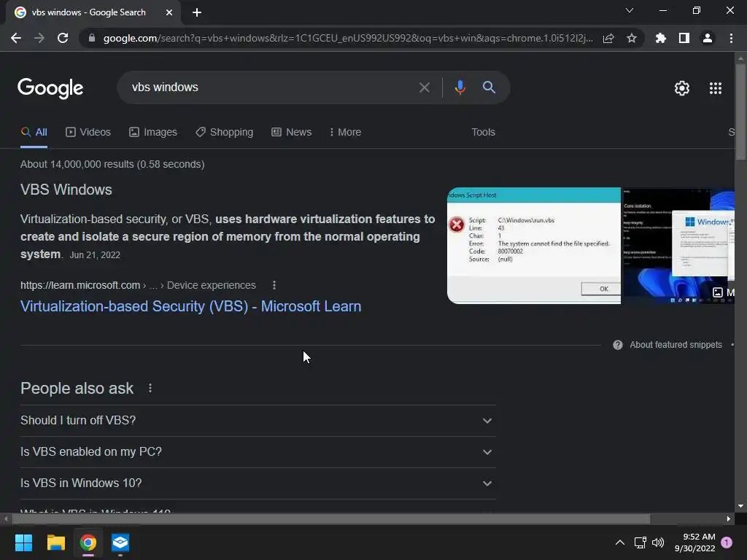This screenshot has height=560, width=747.
Task: Open network status tray icon
Action: (x=640, y=542)
